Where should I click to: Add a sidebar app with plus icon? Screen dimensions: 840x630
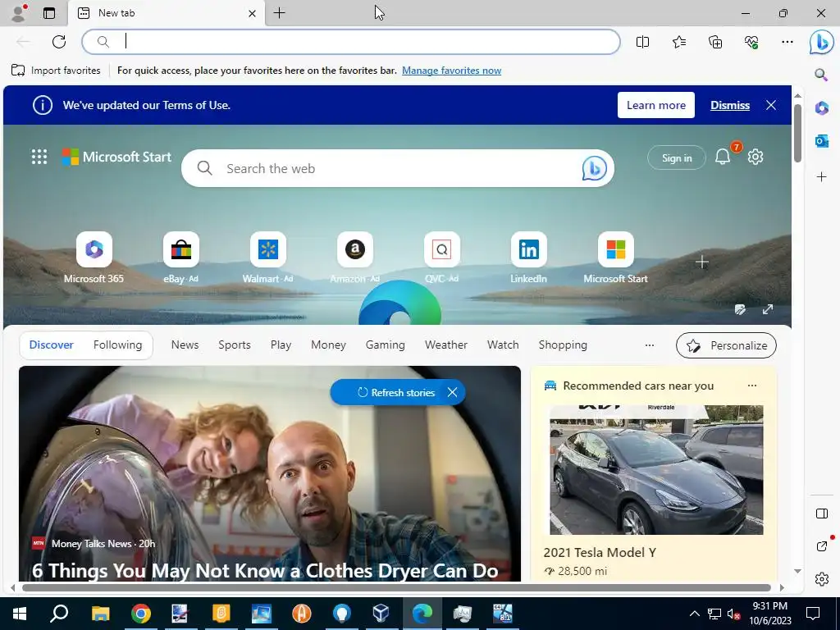821,177
